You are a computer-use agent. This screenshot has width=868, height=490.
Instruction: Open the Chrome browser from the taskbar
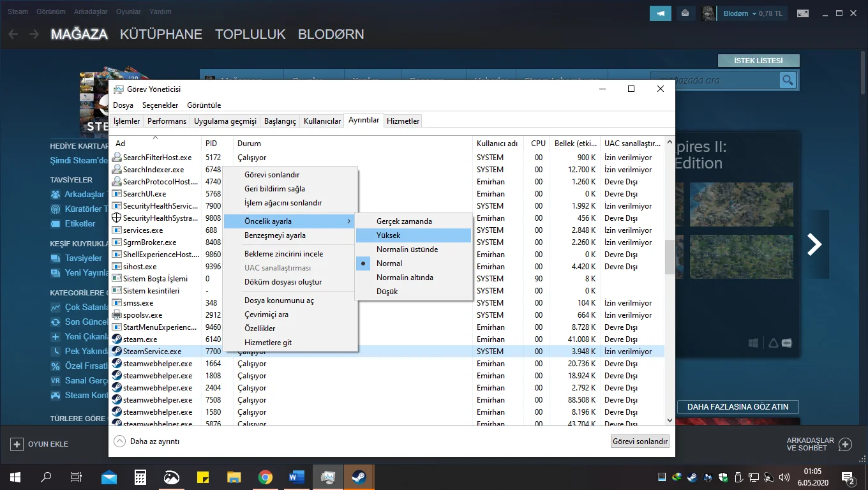click(x=266, y=477)
